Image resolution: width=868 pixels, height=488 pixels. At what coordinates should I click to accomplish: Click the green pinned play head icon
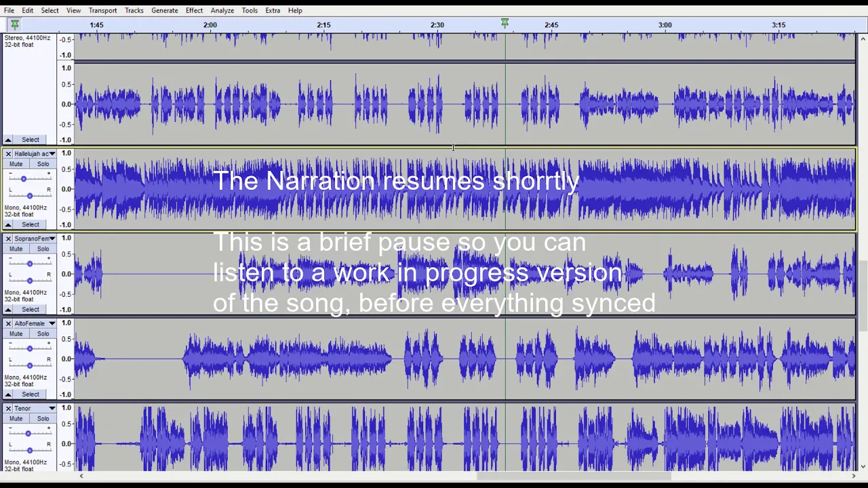[x=15, y=24]
